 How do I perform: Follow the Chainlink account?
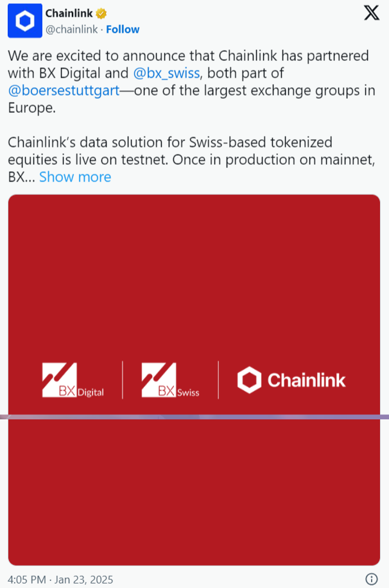(x=123, y=29)
